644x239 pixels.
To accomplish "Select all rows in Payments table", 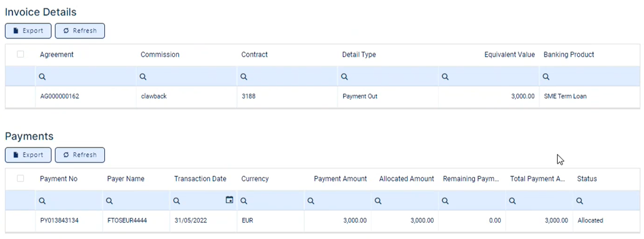I will (x=20, y=179).
